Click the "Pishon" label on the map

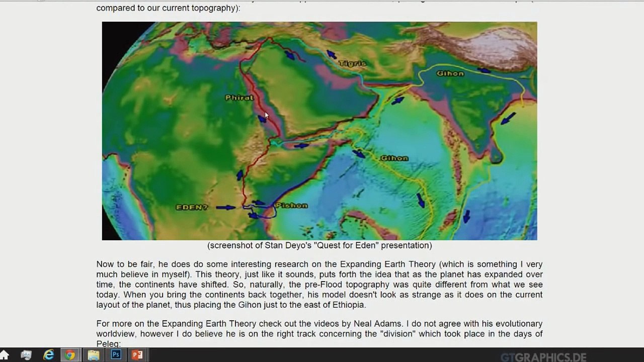(x=291, y=205)
